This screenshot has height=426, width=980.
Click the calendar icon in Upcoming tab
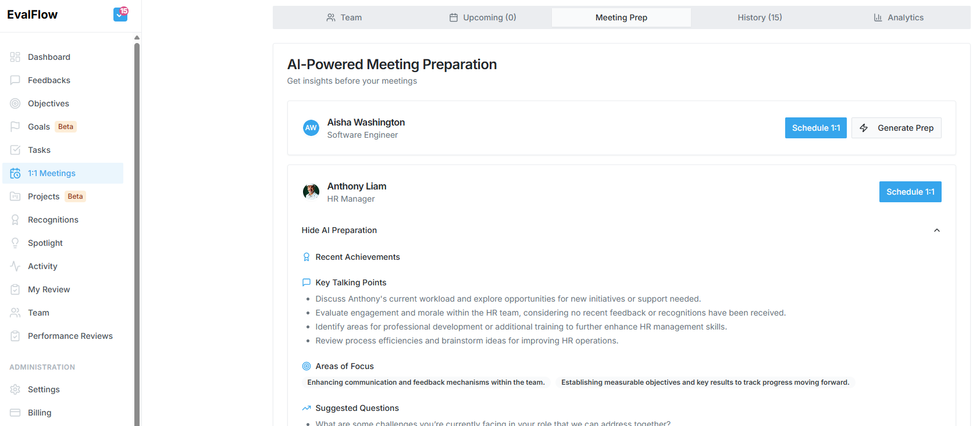coord(454,17)
